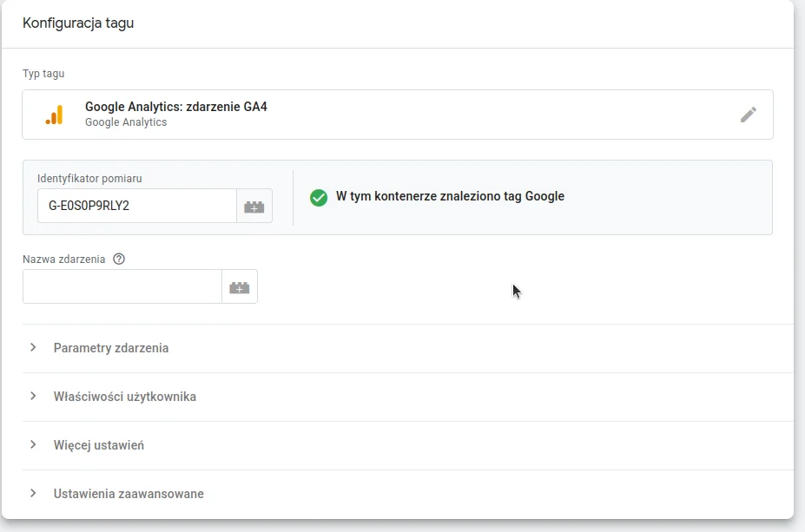Expand Parametry zdarzenia section
This screenshot has height=532, width=805.
[407, 348]
